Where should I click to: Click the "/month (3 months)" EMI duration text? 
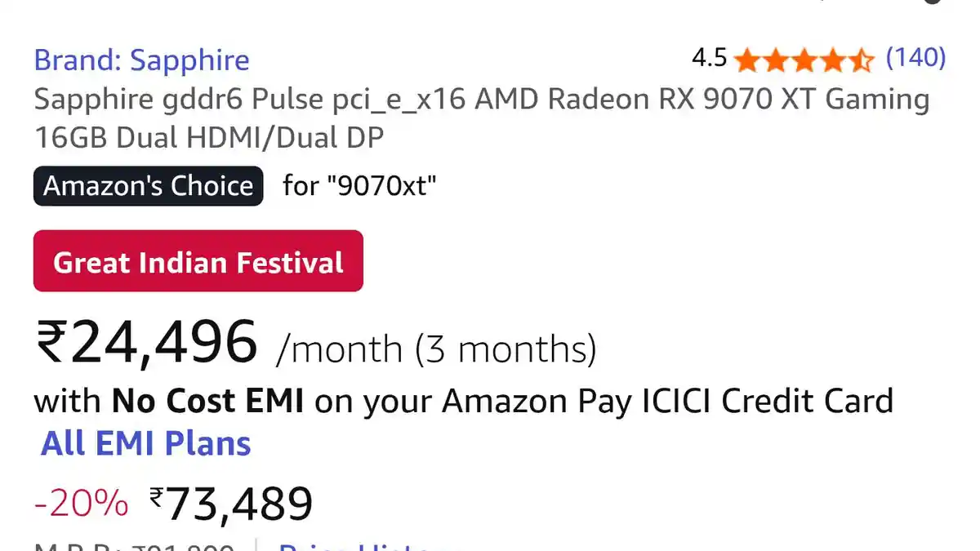point(436,349)
